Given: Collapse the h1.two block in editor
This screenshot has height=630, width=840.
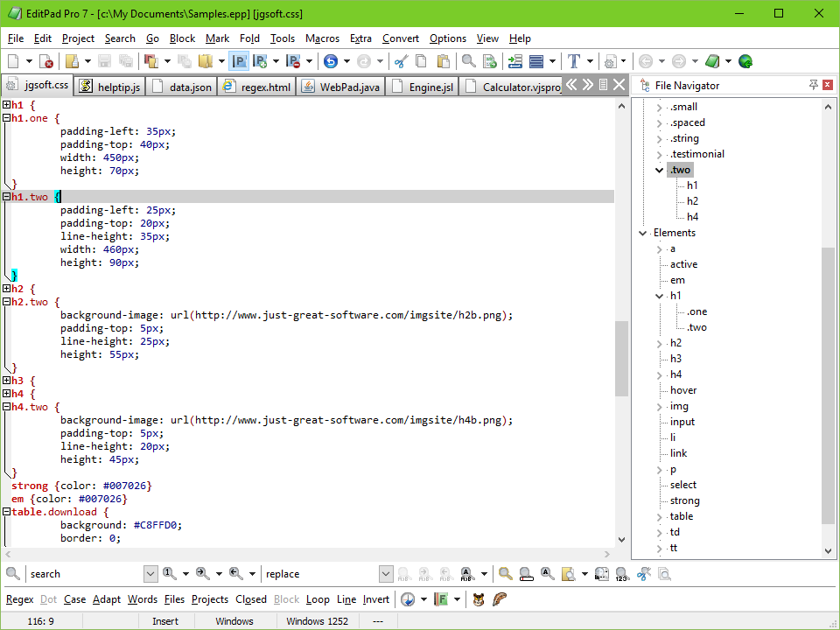Looking at the screenshot, I should pos(6,197).
